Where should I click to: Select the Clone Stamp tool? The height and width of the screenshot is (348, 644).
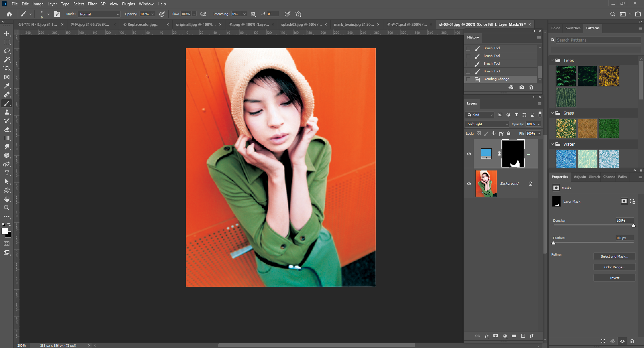point(7,112)
